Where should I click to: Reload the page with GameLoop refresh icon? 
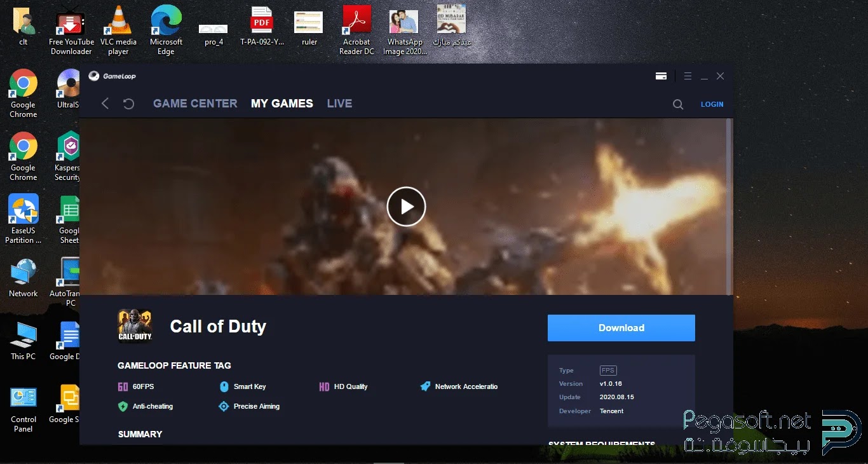pyautogui.click(x=128, y=104)
